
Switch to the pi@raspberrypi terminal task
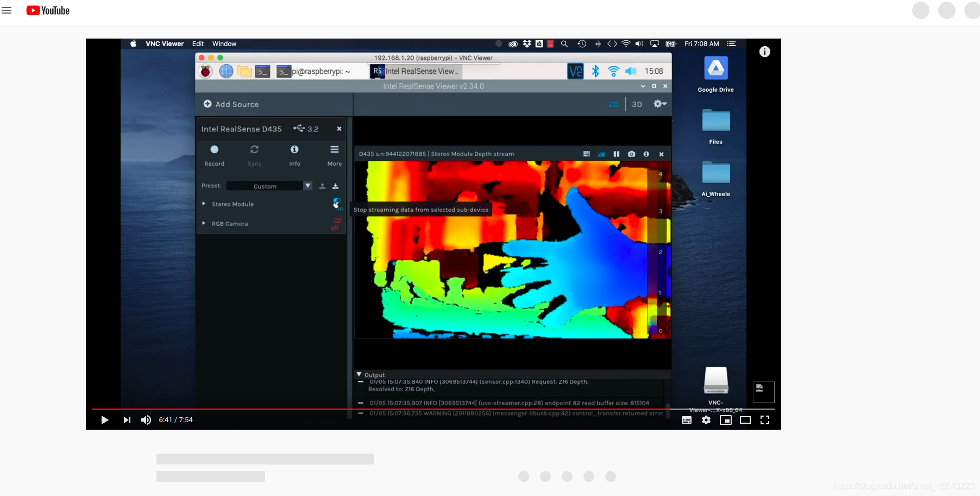coord(313,71)
